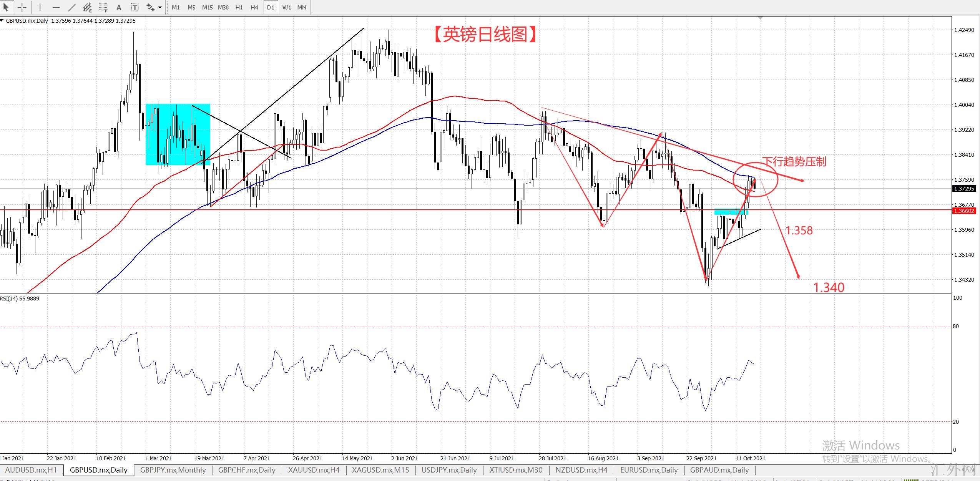Select the text 'A' tool
Viewport: 980px width, 481px height.
coord(119,7)
